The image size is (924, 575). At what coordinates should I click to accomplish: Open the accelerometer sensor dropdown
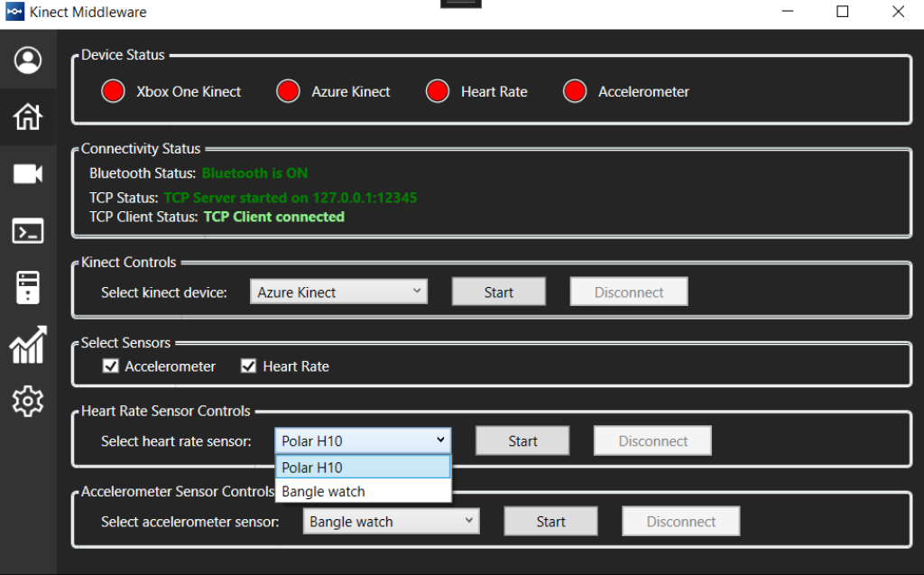(391, 521)
